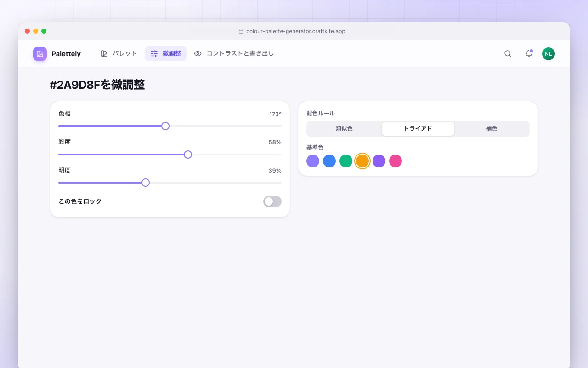The image size is (588, 368).
Task: Pick the violet base colour swatch
Action: coord(379,161)
